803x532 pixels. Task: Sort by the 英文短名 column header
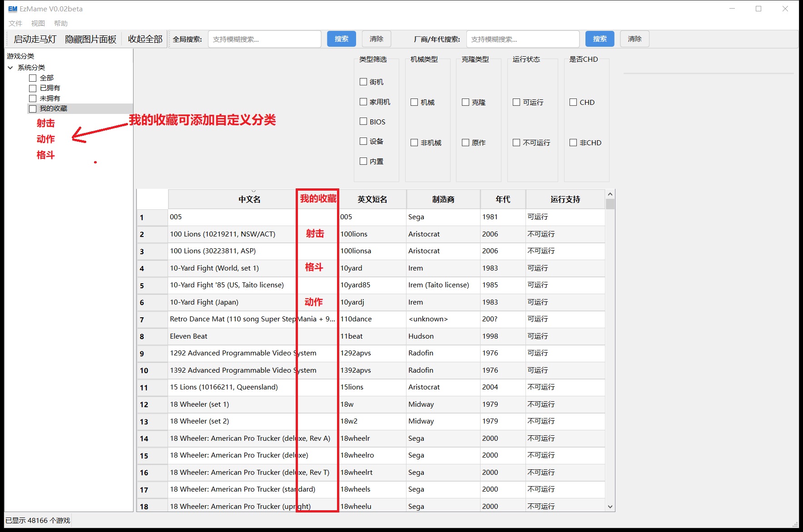tap(372, 199)
